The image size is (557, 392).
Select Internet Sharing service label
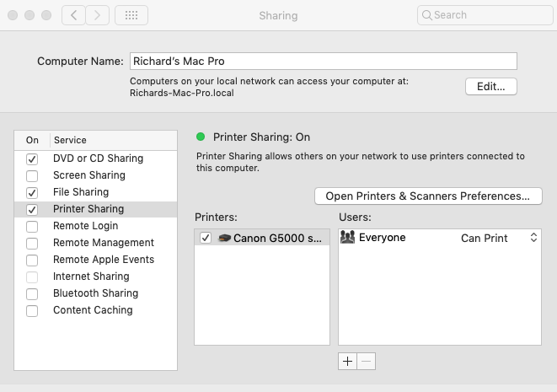[x=91, y=277]
